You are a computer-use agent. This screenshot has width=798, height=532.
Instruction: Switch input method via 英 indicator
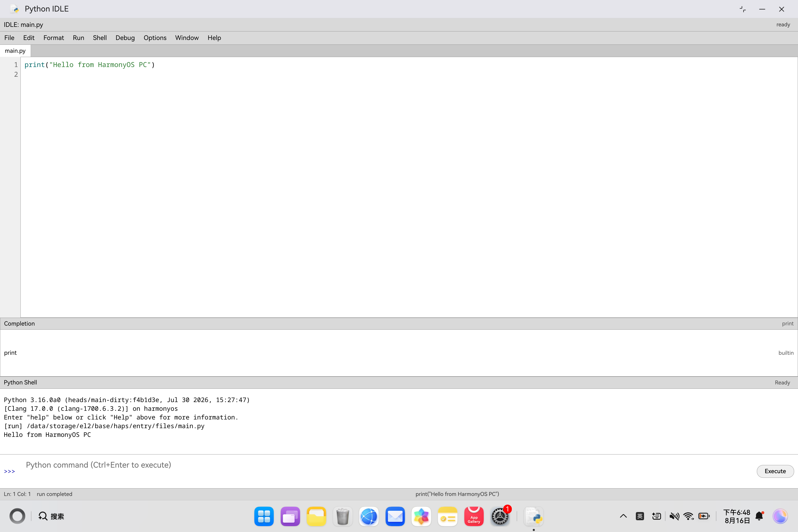coord(640,516)
